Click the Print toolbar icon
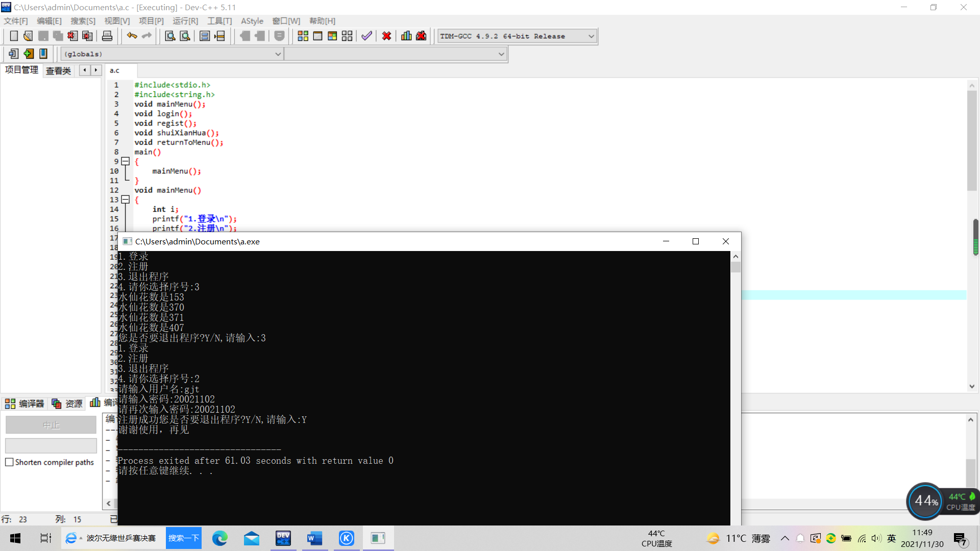980x551 pixels. [107, 36]
